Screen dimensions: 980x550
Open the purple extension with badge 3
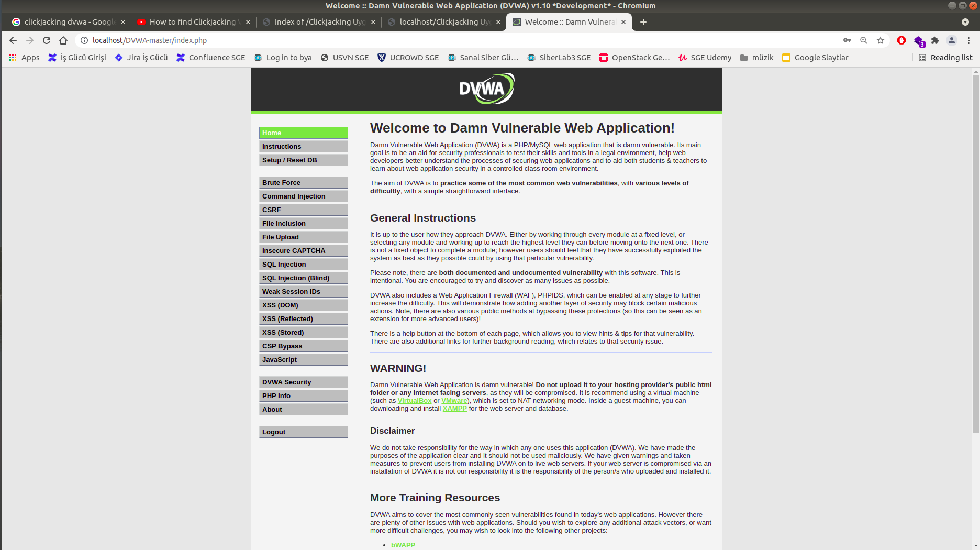(919, 41)
